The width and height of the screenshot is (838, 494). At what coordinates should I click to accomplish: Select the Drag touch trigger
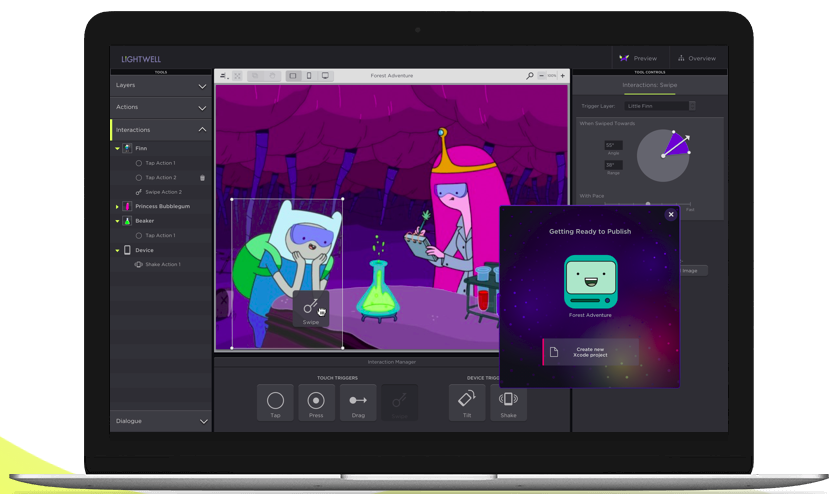pos(358,402)
